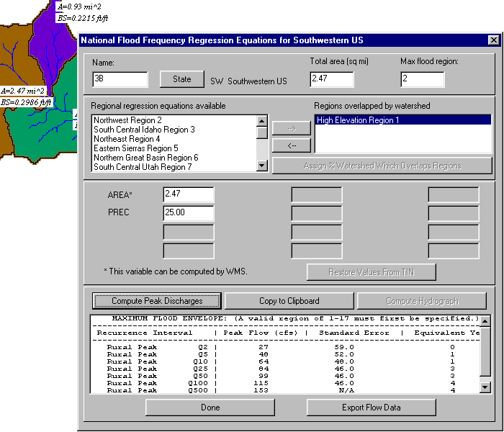The image size is (504, 432).
Task: Select Northern Great Basin Region 6
Action: 145,158
